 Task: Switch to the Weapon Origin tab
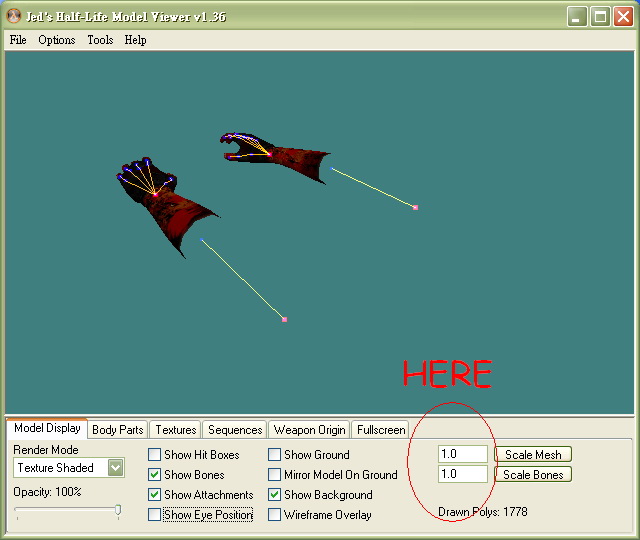tap(309, 430)
